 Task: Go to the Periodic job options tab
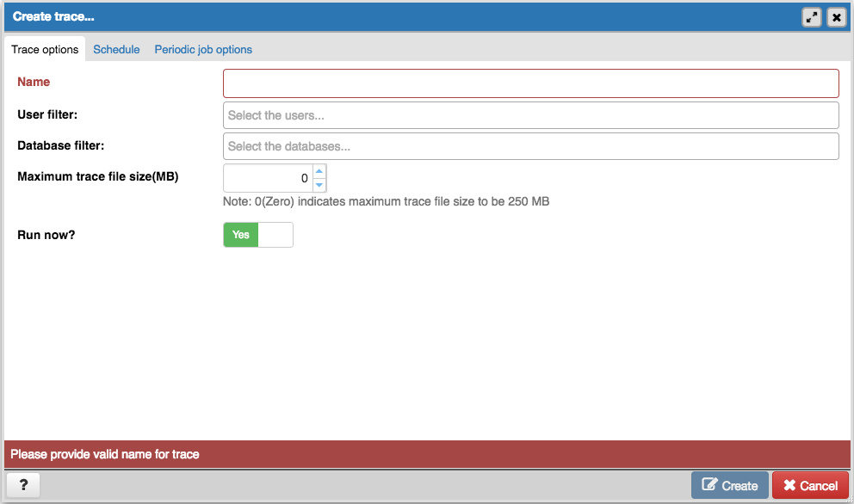[203, 50]
